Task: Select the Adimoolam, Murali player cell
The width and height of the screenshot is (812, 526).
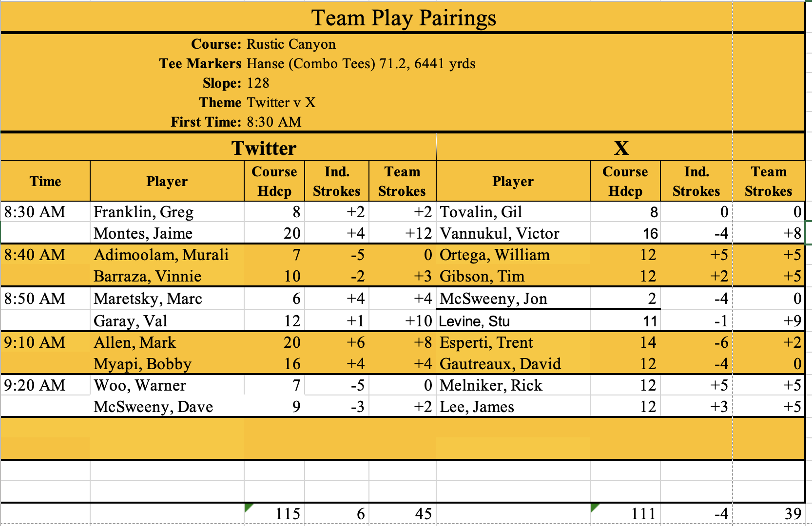Action: pyautogui.click(x=161, y=255)
